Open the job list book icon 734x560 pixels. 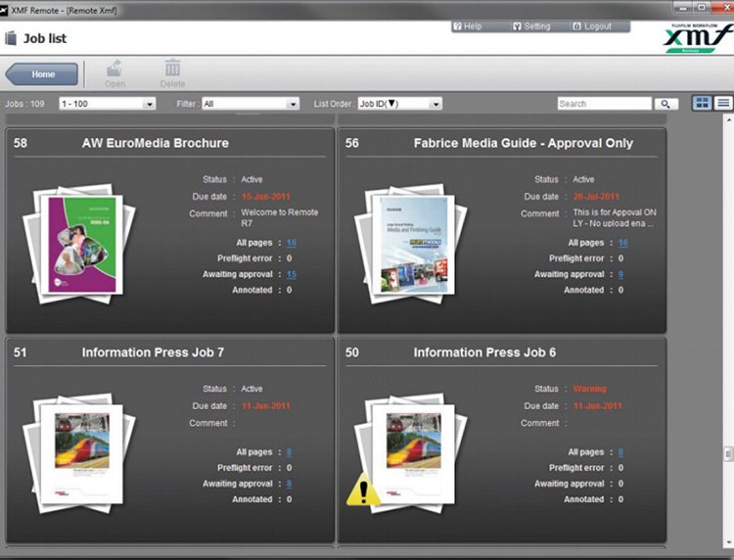11,39
